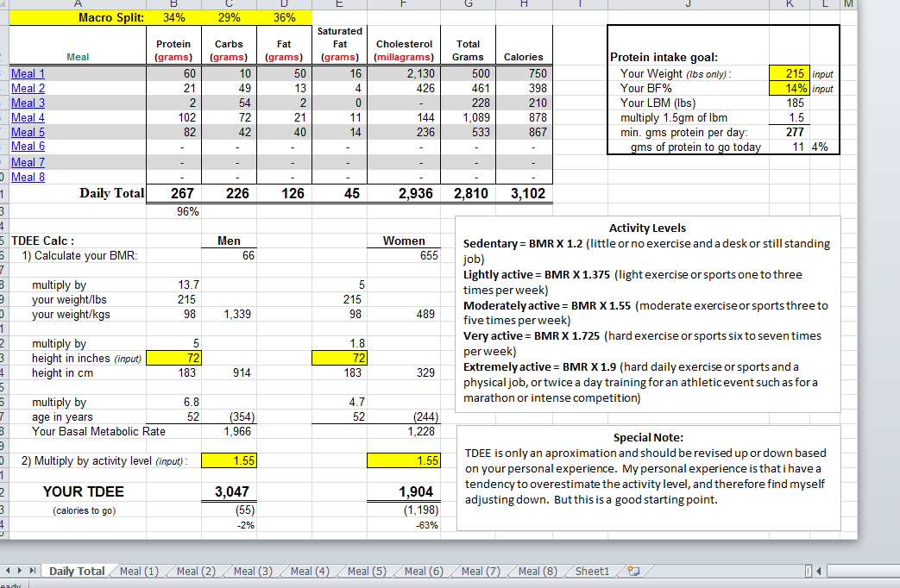Image resolution: width=900 pixels, height=588 pixels.
Task: Click the horizontal scrollbar left arrow
Action: [816, 571]
